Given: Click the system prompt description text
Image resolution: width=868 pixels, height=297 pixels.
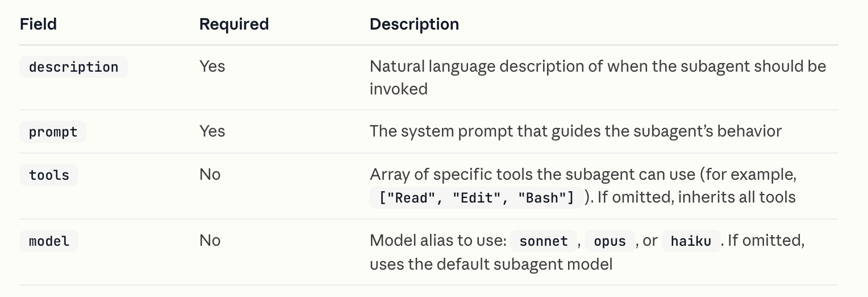Looking at the screenshot, I should click(575, 131).
